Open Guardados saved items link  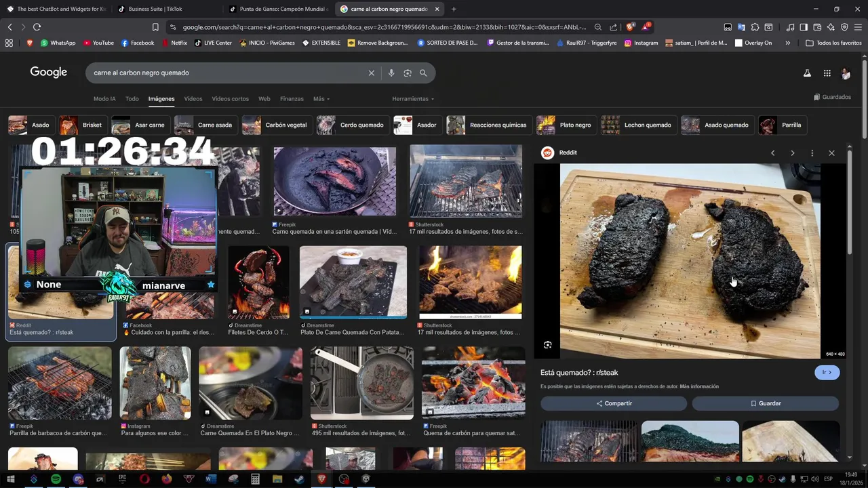pos(832,97)
